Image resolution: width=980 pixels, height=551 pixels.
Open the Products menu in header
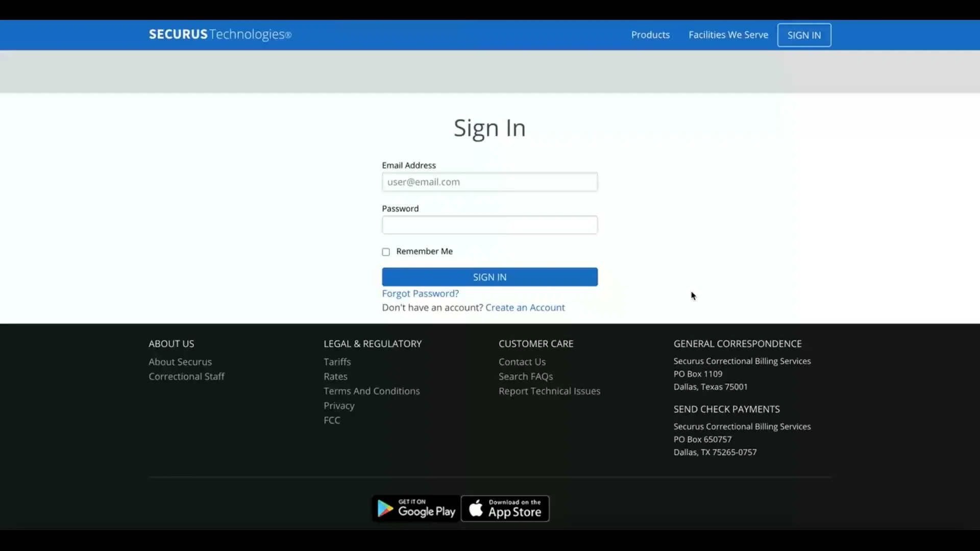650,35
